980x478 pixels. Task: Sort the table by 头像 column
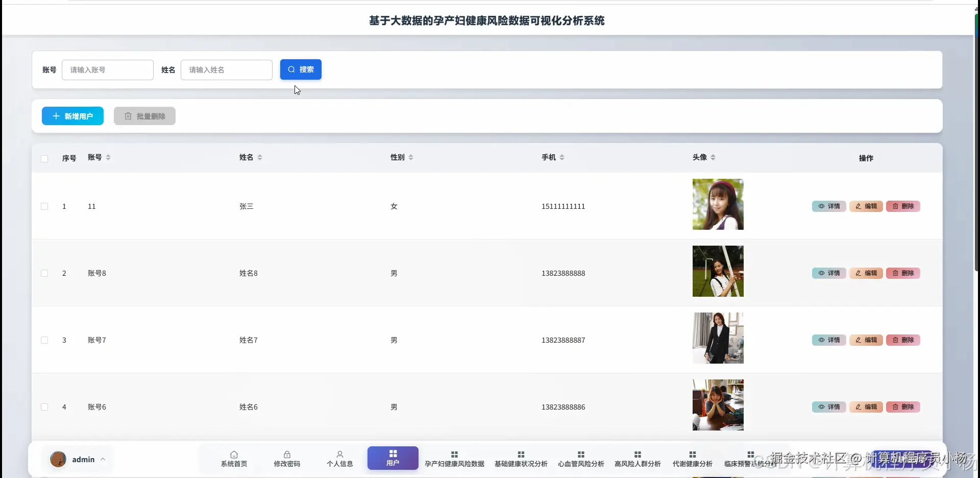coord(713,157)
